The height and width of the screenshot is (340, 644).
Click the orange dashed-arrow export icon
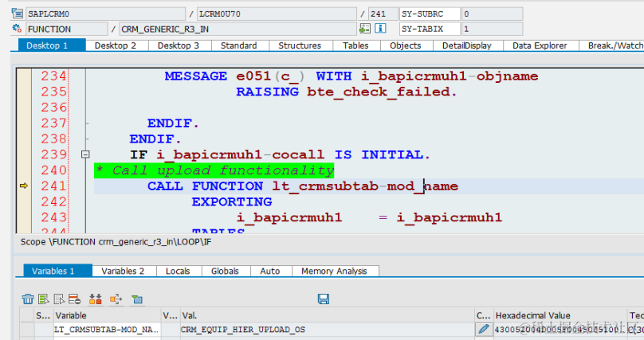(x=116, y=299)
